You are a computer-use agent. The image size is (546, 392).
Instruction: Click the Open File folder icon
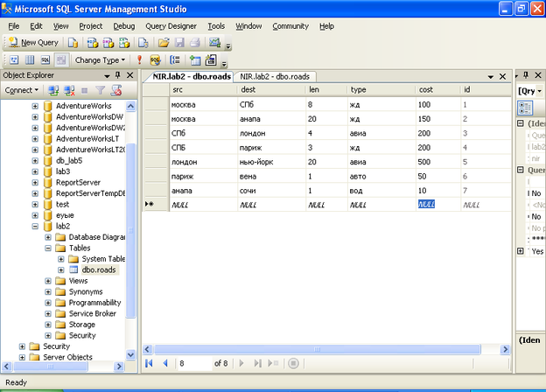coord(164,42)
